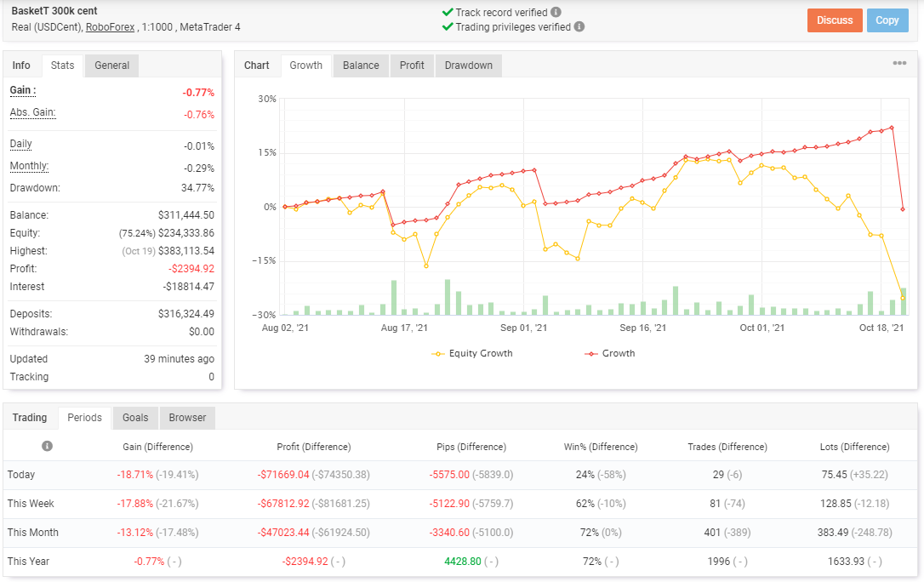Click the This Year row label

pyautogui.click(x=28, y=562)
